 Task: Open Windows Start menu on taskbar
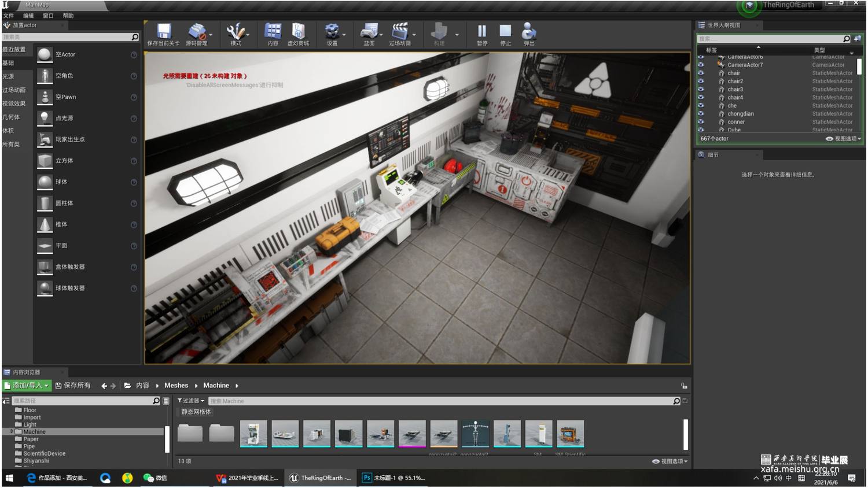point(9,478)
